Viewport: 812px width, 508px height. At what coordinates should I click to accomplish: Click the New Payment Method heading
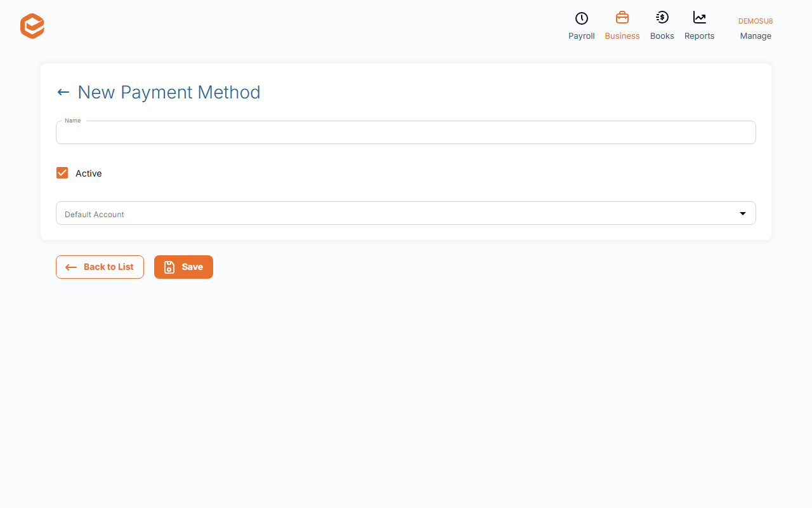pos(169,92)
